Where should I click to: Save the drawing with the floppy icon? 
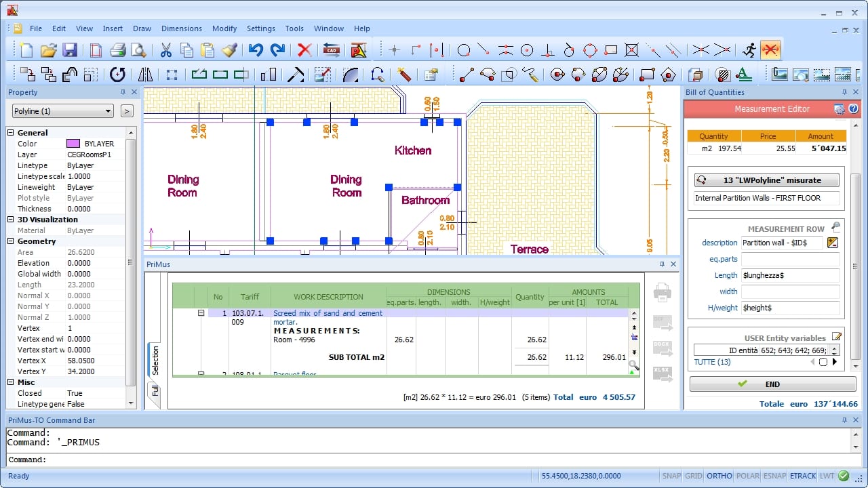pos(69,50)
